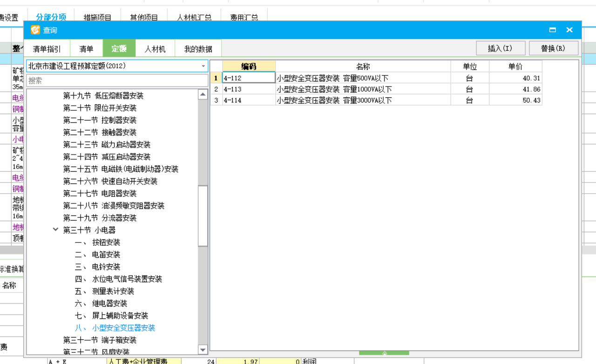This screenshot has width=596, height=364.
Task: Select 第二十九节 分流器安装
Action: click(x=100, y=218)
